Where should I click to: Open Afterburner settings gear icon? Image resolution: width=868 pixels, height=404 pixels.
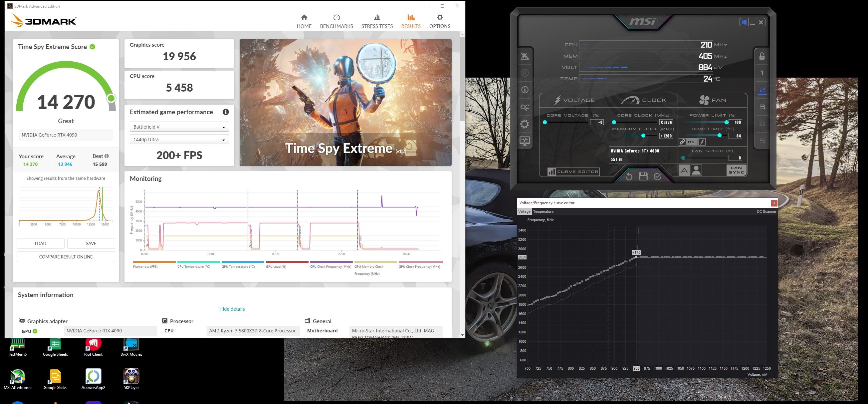point(525,124)
